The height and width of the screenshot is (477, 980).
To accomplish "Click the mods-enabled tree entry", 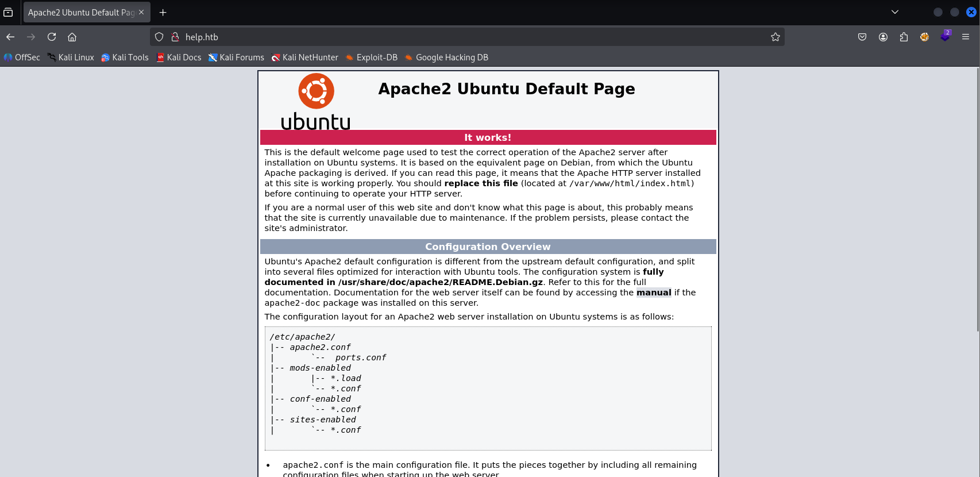I will (x=320, y=368).
